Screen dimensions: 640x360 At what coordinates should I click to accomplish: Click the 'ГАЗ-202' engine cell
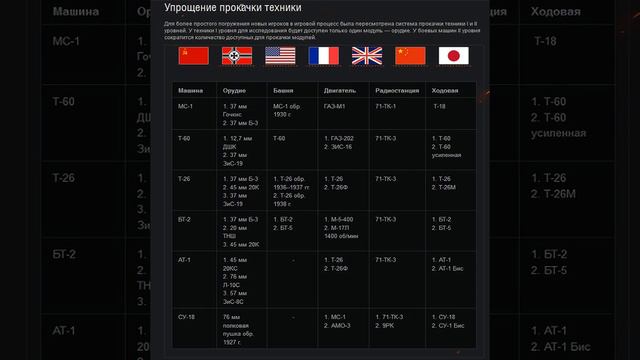point(339,138)
